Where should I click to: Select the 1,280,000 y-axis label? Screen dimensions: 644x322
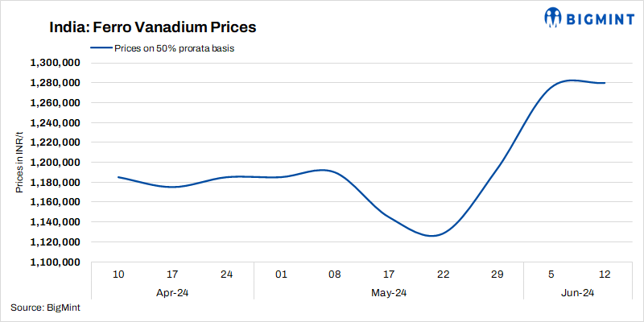[x=53, y=83]
